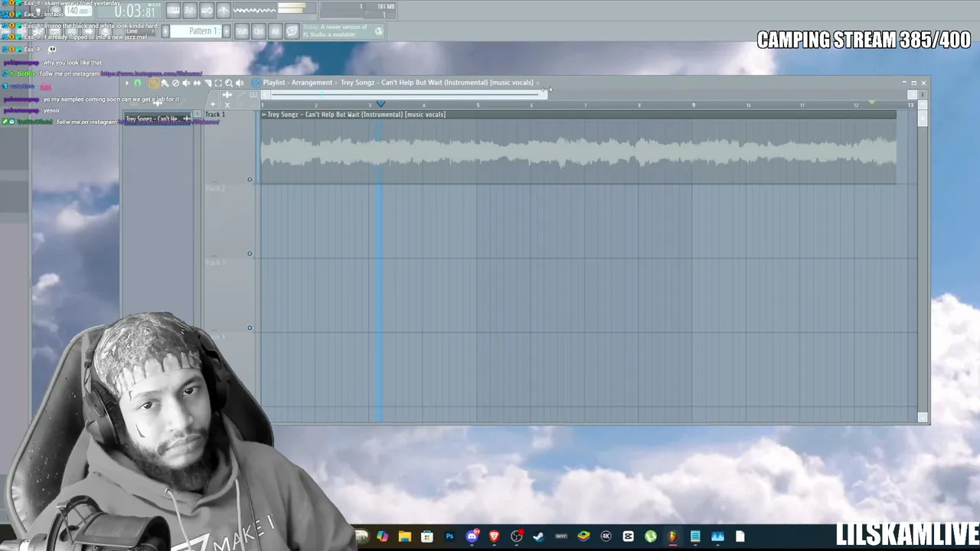The width and height of the screenshot is (980, 551).
Task: Toggle mute dot on Track 1
Action: (250, 180)
